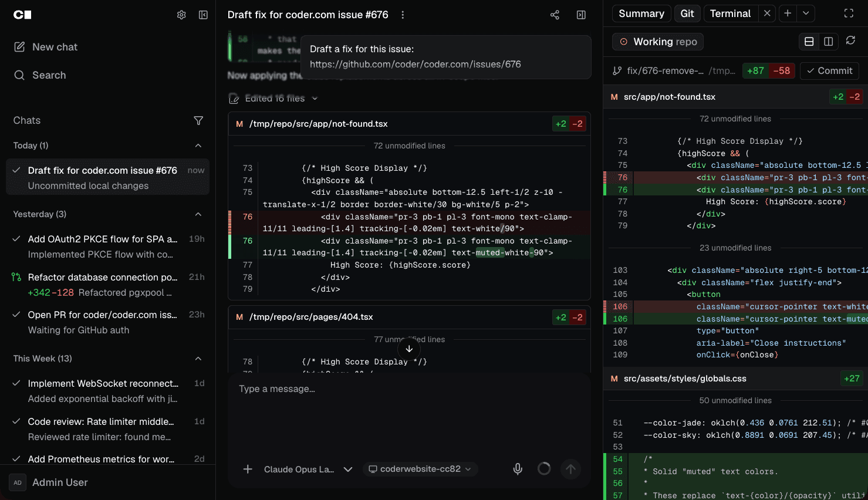Switch to the Terminal tab

(730, 13)
